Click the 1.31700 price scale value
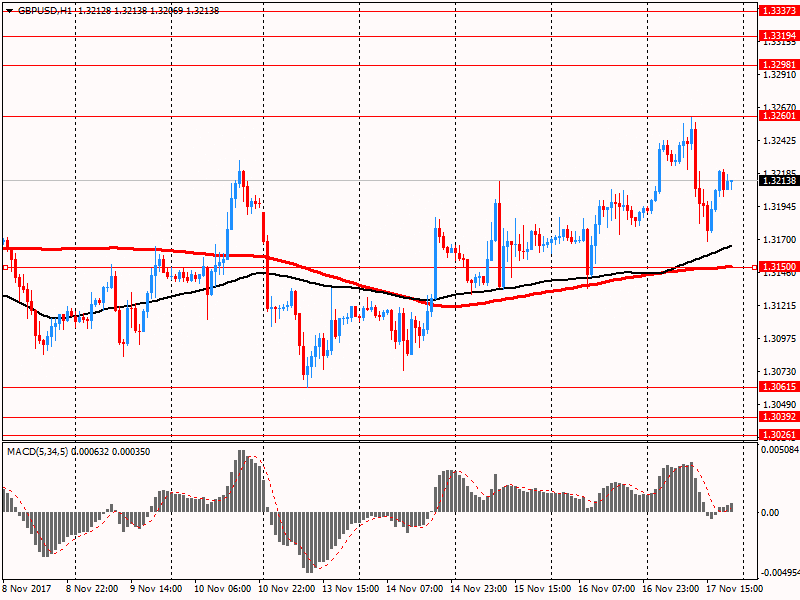 [x=780, y=239]
